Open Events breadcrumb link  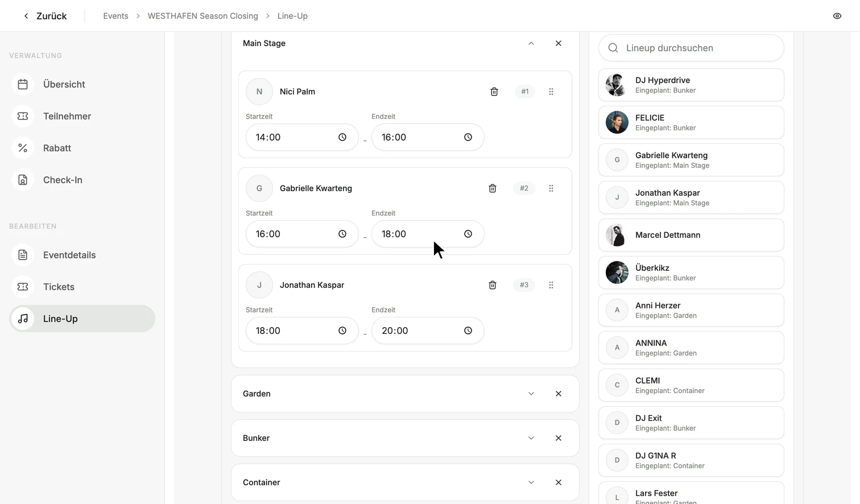tap(115, 16)
